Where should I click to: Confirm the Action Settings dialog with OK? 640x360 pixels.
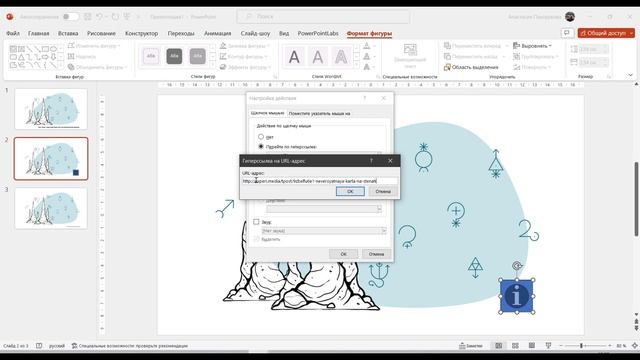(x=343, y=254)
